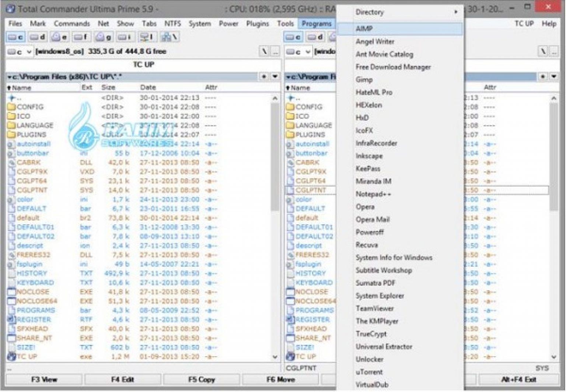Click HISTORY text file icon in left panel

pyautogui.click(x=11, y=273)
